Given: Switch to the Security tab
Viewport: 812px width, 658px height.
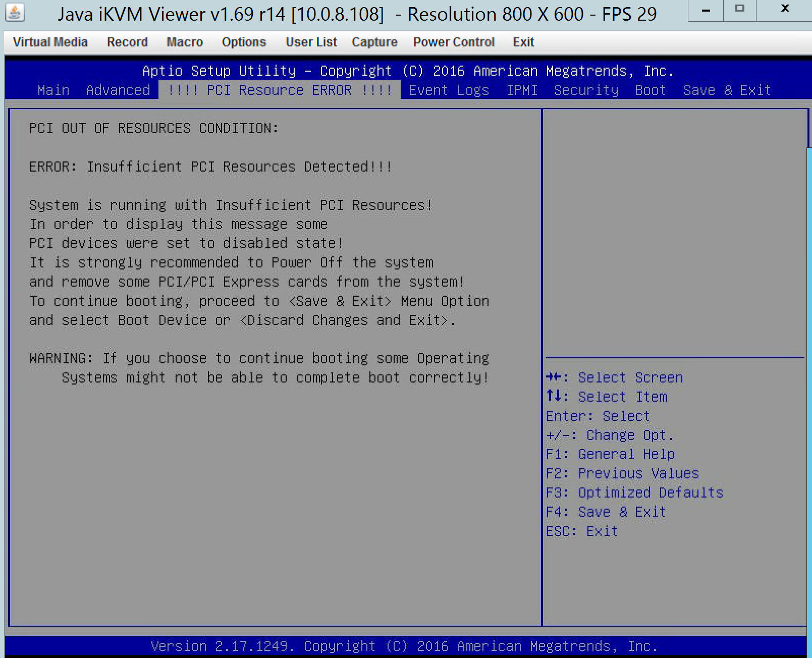Looking at the screenshot, I should point(586,90).
